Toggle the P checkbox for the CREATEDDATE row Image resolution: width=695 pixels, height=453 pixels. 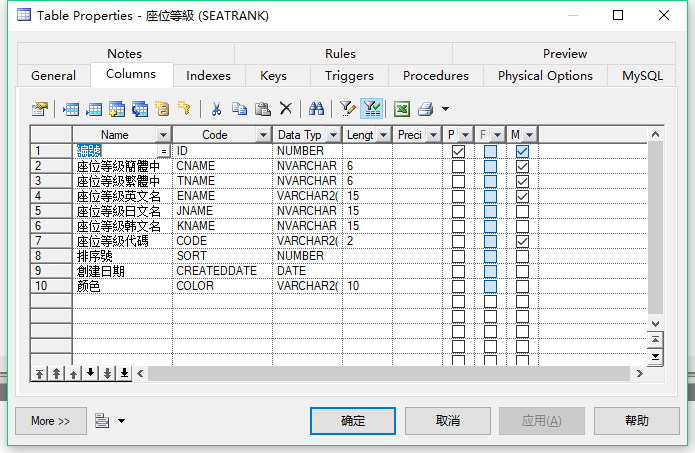click(458, 271)
